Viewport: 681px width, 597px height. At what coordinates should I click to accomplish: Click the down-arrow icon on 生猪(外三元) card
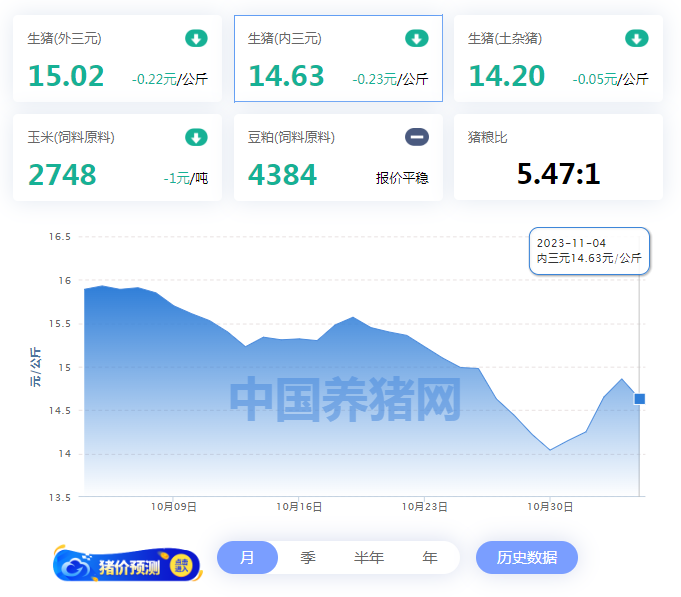196,38
